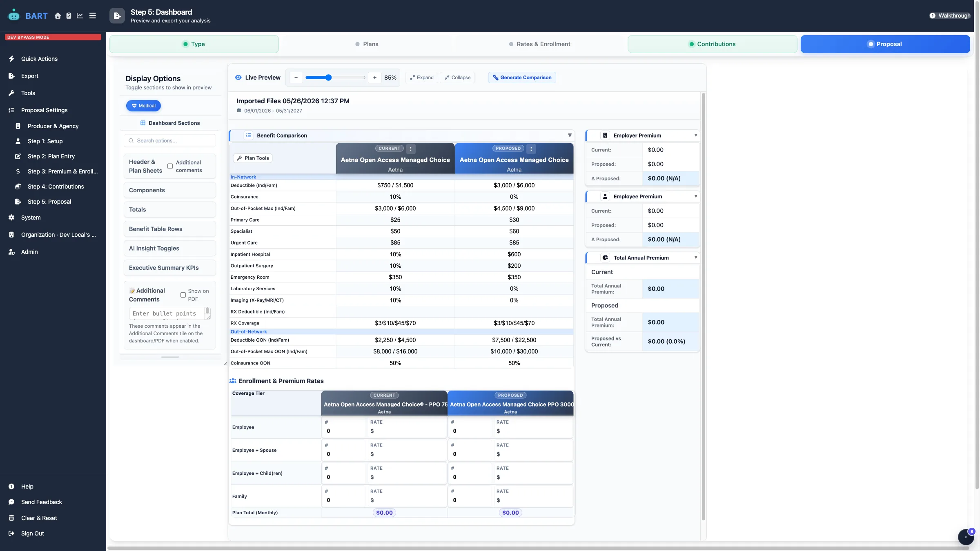Viewport: 980px width, 551px height.
Task: Open the Plan Tools button
Action: point(253,158)
